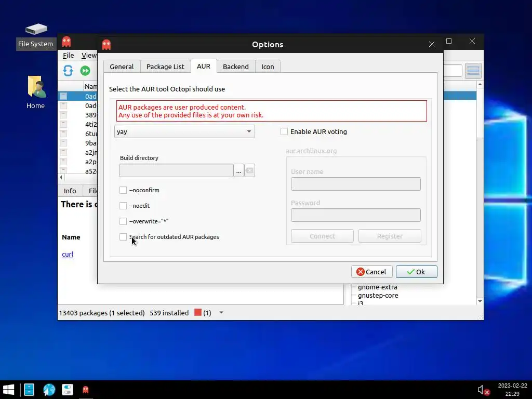Viewport: 532px width, 399px height.
Task: Click the clock date in the taskbar
Action: click(x=512, y=386)
